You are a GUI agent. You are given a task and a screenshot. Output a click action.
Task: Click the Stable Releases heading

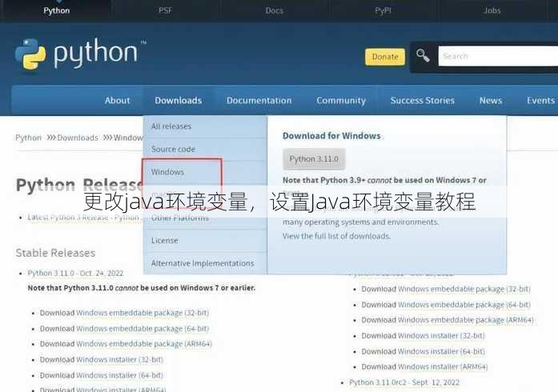click(x=55, y=253)
